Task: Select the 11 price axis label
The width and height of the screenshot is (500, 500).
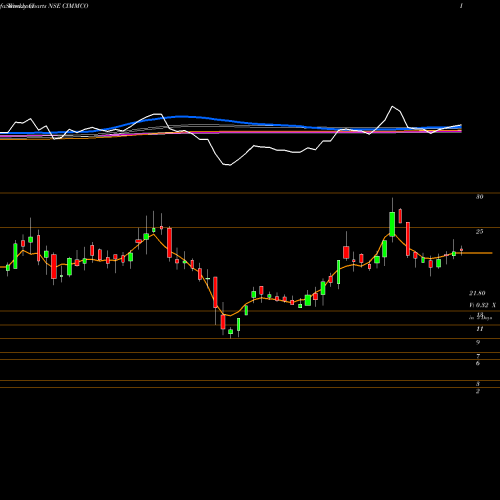Action: point(479,329)
